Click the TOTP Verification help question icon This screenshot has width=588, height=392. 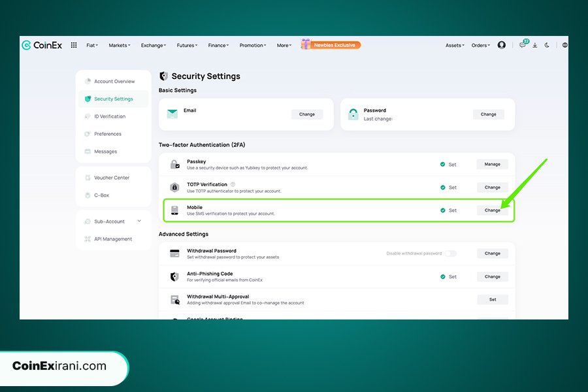pos(233,184)
